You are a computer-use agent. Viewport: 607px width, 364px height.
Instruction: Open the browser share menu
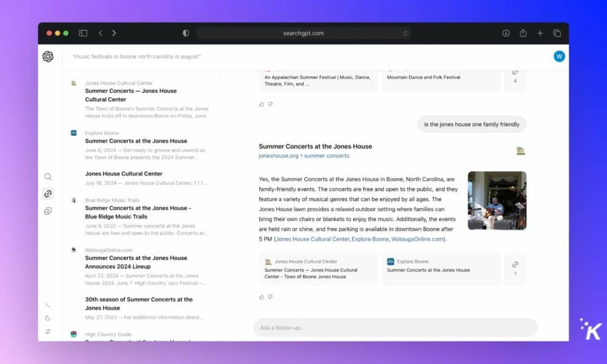pyautogui.click(x=523, y=33)
